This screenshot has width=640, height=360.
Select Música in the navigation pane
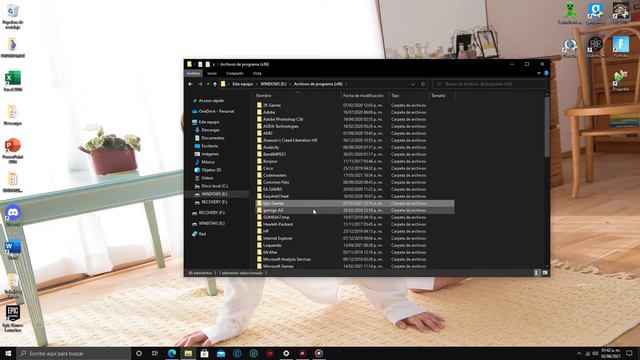208,162
